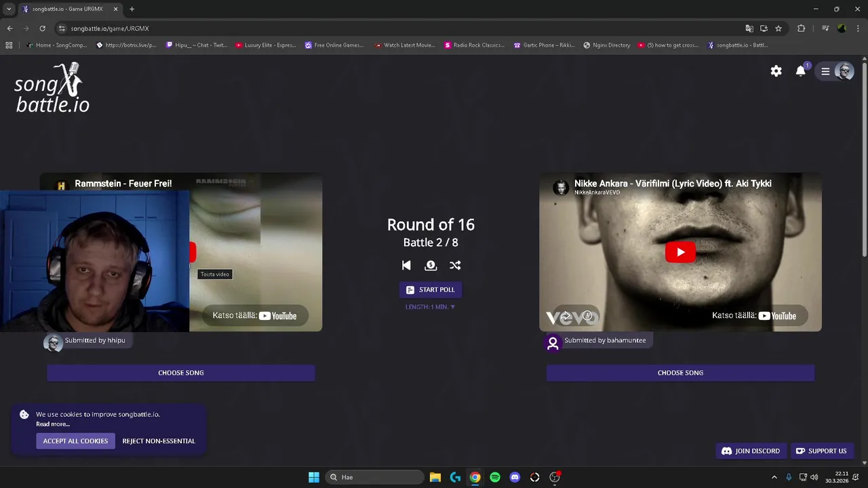Open Watch Latest Movie bookmark

tap(405, 45)
